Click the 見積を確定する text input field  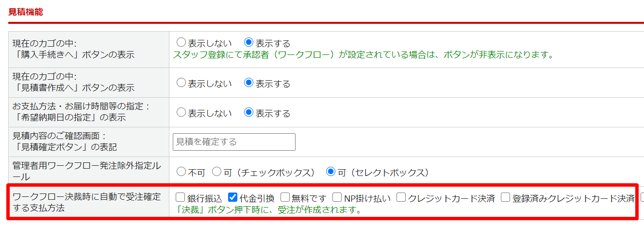coord(234,142)
